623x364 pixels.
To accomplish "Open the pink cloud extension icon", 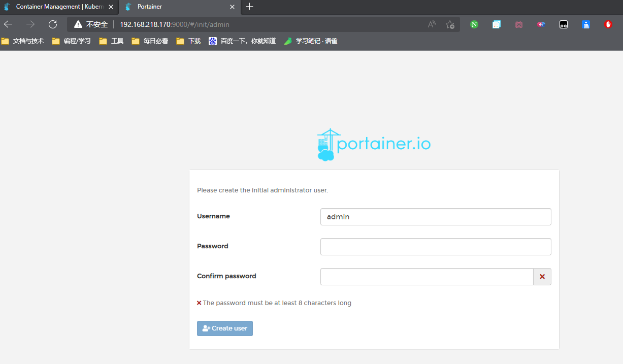I will click(x=541, y=24).
